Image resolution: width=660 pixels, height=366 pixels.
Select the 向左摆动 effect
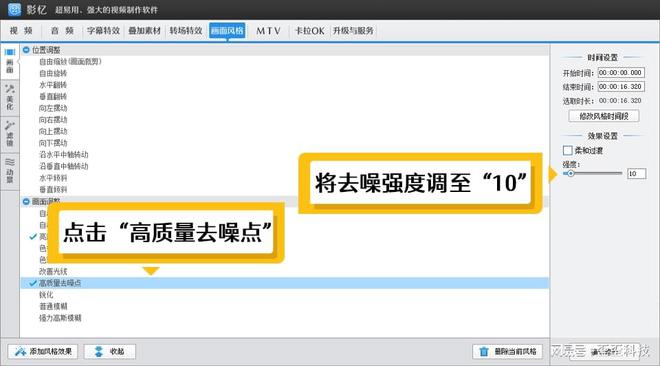[x=53, y=108]
